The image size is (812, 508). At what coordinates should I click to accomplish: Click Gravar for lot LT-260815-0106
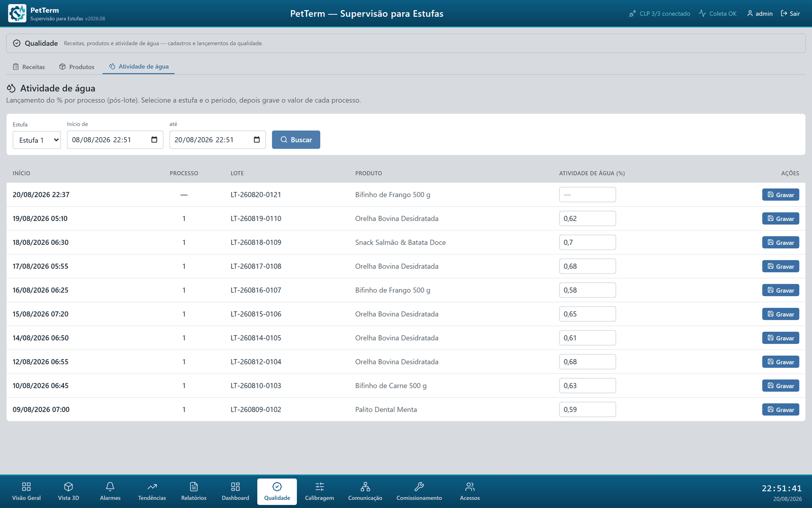[x=781, y=314]
